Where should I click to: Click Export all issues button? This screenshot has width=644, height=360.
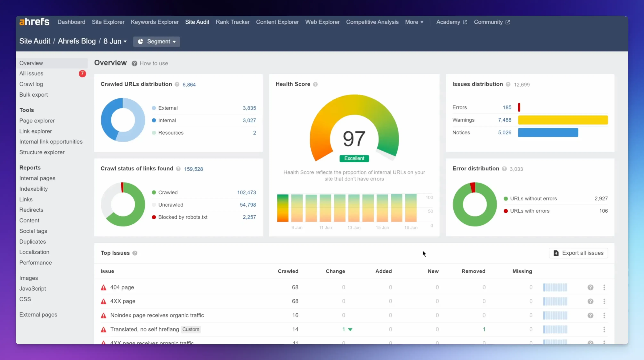(578, 253)
